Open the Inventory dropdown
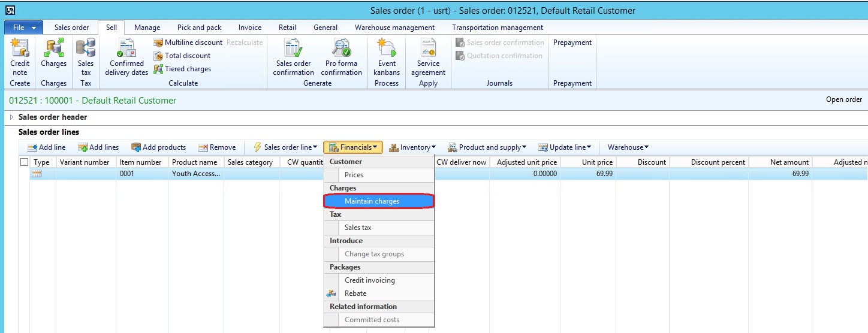 click(412, 147)
